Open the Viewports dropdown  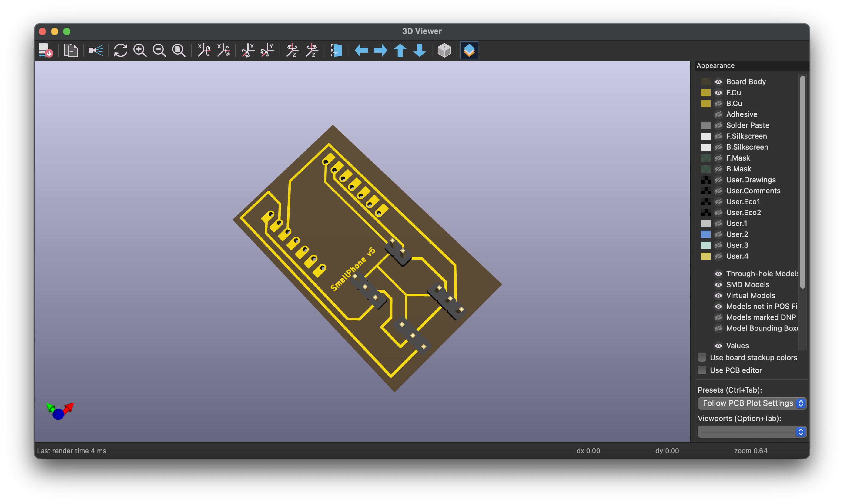tap(752, 432)
